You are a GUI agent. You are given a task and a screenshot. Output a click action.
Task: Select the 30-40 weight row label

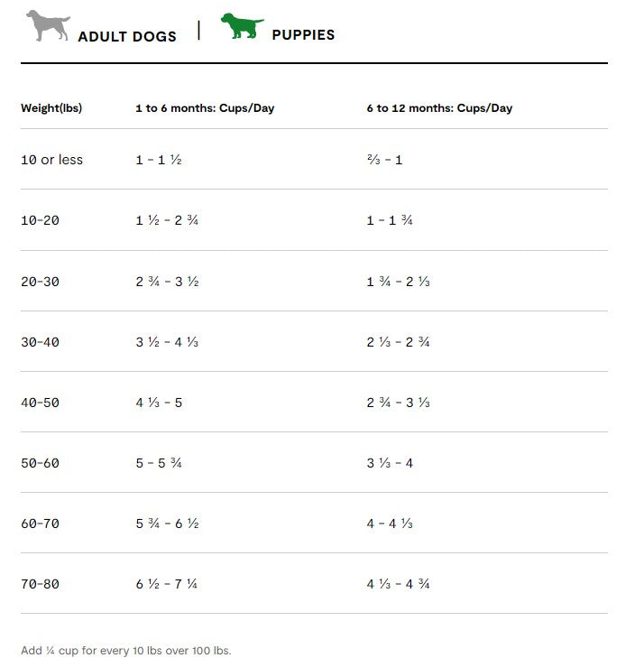coord(40,342)
